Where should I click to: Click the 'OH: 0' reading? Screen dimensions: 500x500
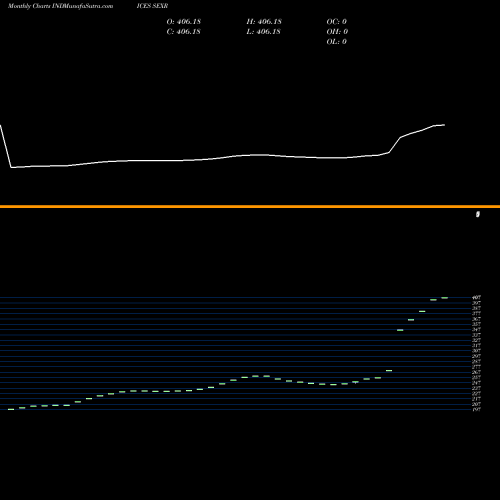point(337,32)
